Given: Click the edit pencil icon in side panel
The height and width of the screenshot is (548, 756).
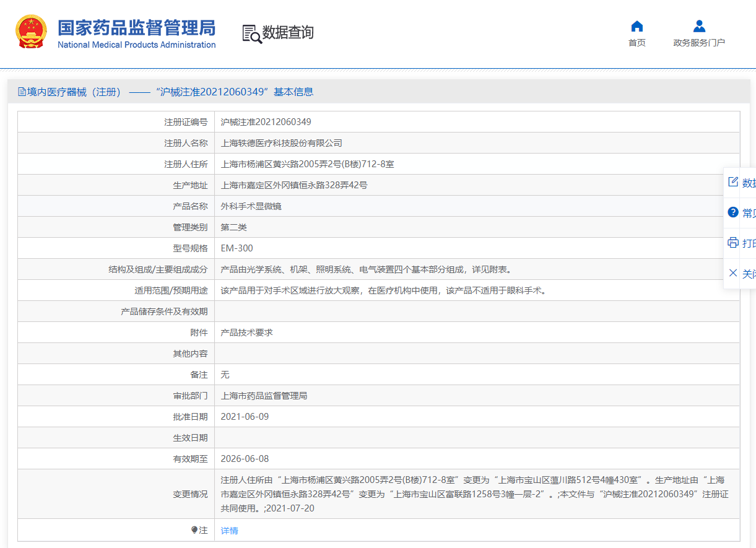Looking at the screenshot, I should (x=733, y=182).
